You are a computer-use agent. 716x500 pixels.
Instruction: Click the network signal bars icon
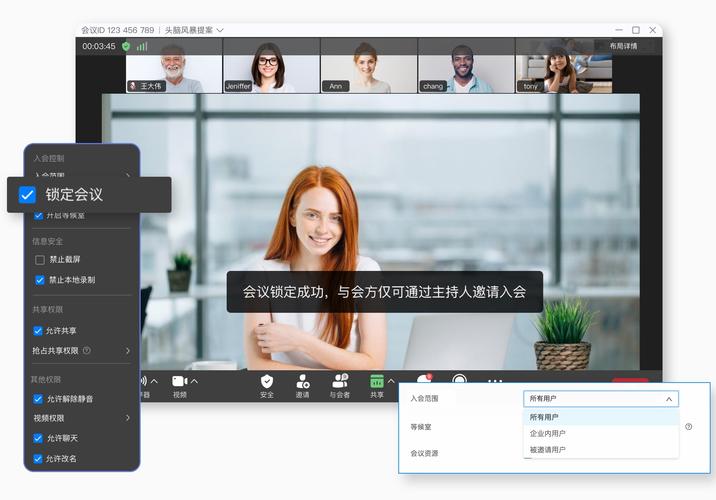click(x=142, y=46)
